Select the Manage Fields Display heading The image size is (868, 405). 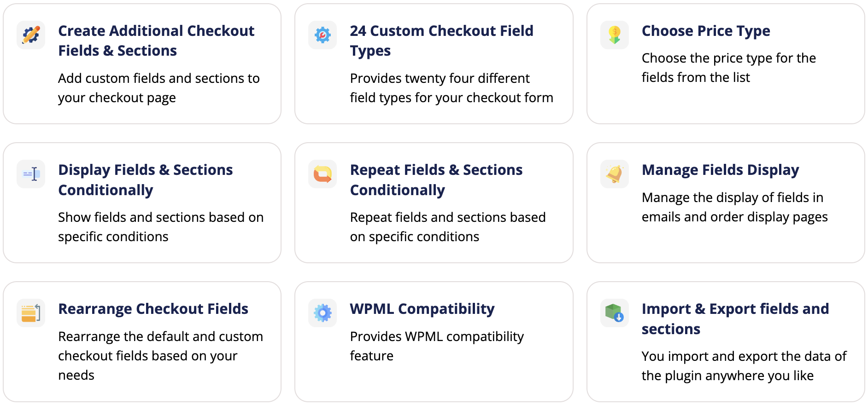pyautogui.click(x=720, y=170)
